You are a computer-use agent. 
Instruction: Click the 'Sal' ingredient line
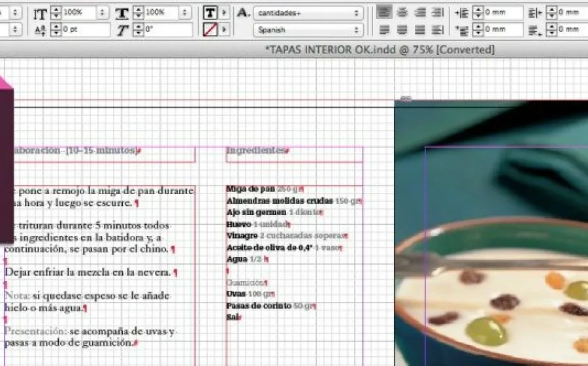(x=234, y=317)
